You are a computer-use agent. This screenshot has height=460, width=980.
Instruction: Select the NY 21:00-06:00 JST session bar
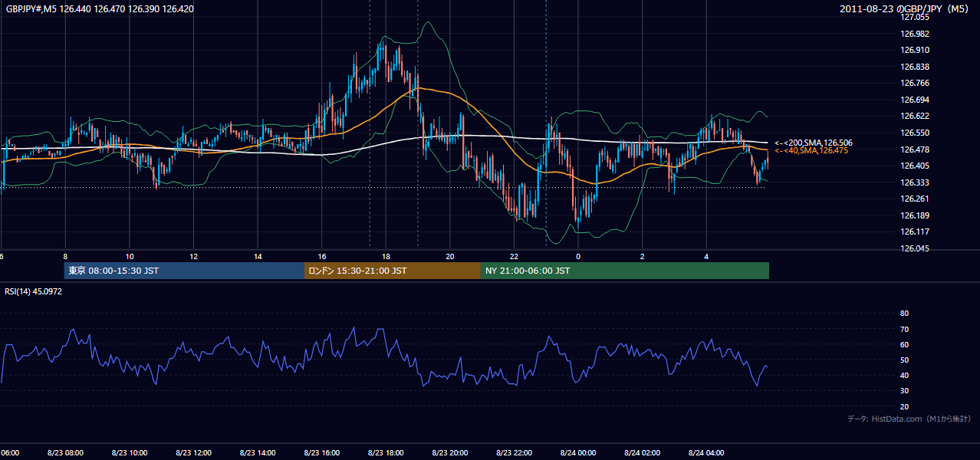pos(625,271)
